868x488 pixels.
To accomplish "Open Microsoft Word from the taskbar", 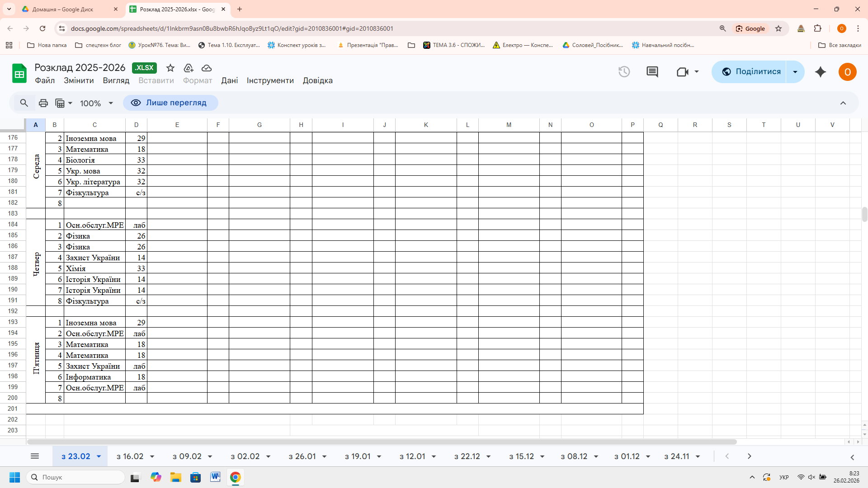I will tap(215, 477).
